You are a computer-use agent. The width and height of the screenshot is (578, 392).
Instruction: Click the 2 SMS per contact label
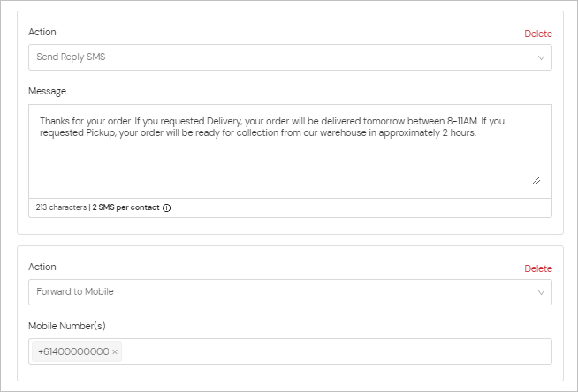(x=125, y=207)
